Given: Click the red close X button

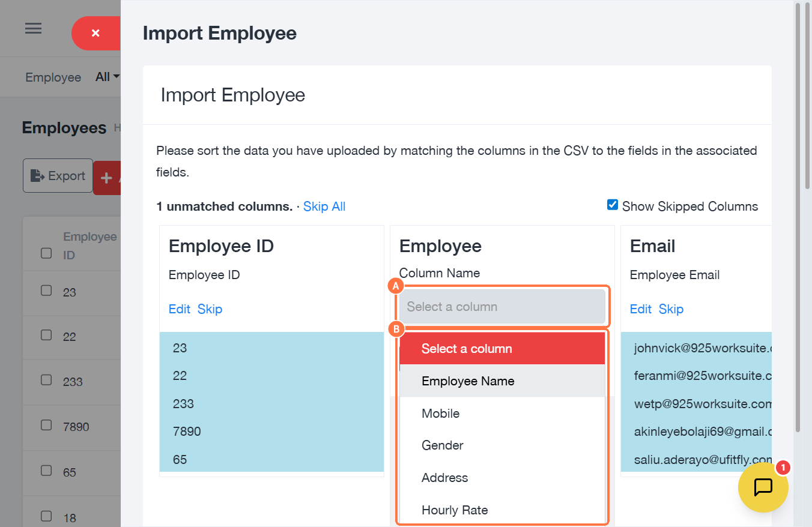Looking at the screenshot, I should tap(95, 33).
